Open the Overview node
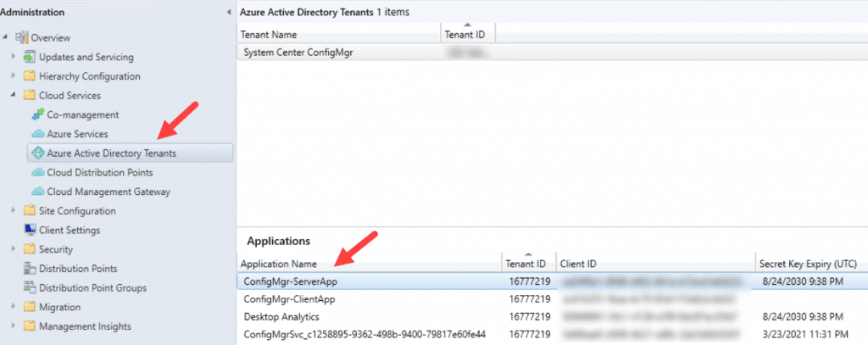This screenshot has height=345, width=868. pyautogui.click(x=51, y=37)
